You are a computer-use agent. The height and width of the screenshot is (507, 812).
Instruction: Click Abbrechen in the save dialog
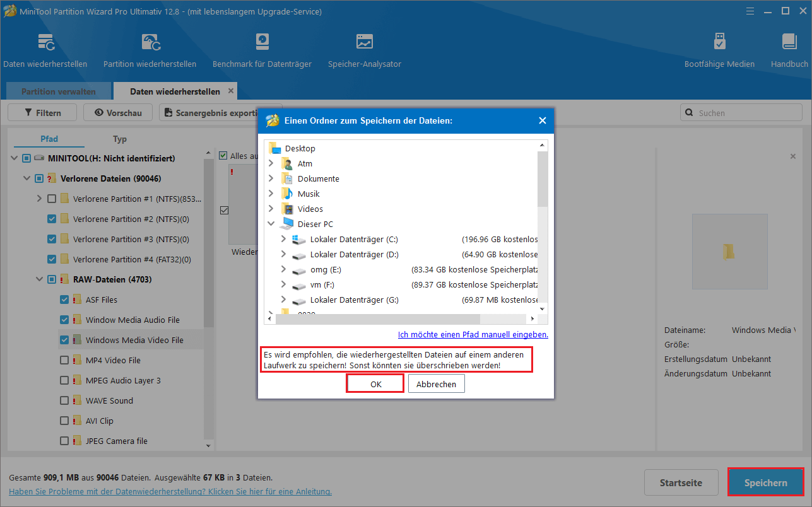pos(437,384)
